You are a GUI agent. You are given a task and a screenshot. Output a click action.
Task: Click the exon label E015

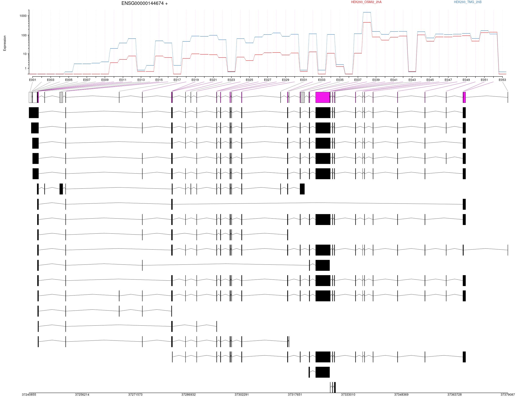tap(159, 80)
